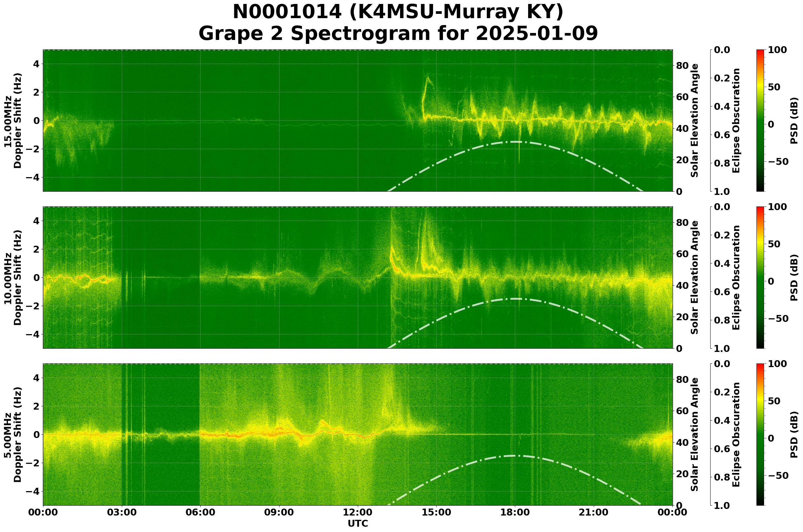Click the 03:00 tick on the time axis
Image resolution: width=803 pixels, height=532 pixels.
pyautogui.click(x=122, y=512)
